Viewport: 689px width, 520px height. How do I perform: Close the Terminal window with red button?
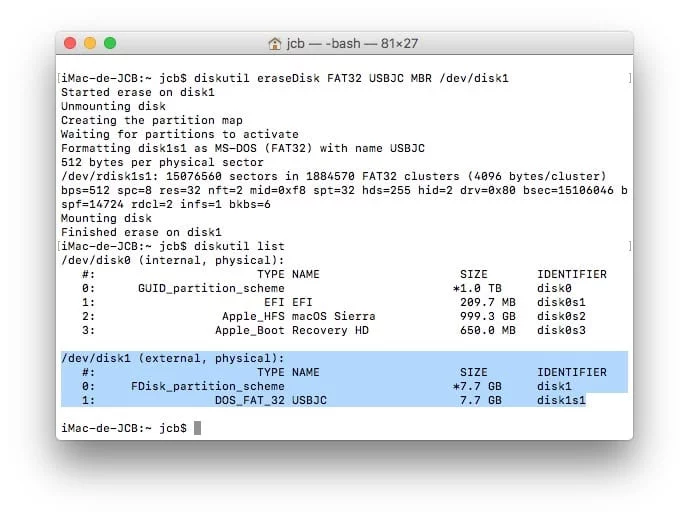point(70,43)
